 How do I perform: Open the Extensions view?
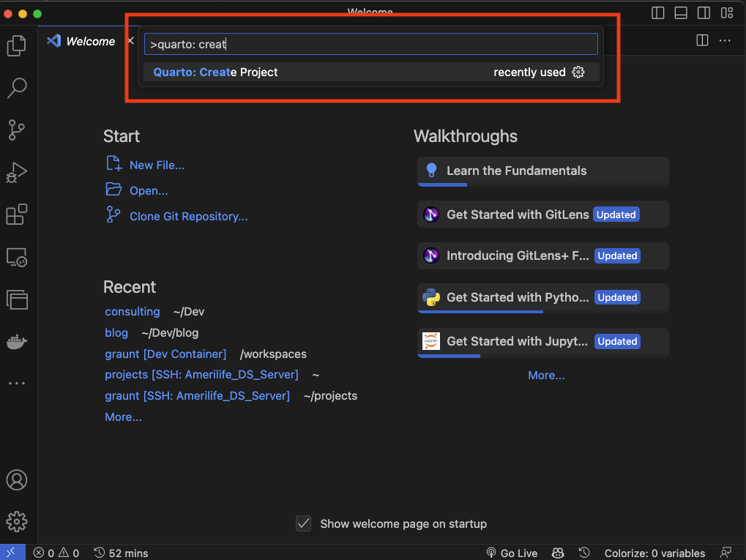point(16,215)
